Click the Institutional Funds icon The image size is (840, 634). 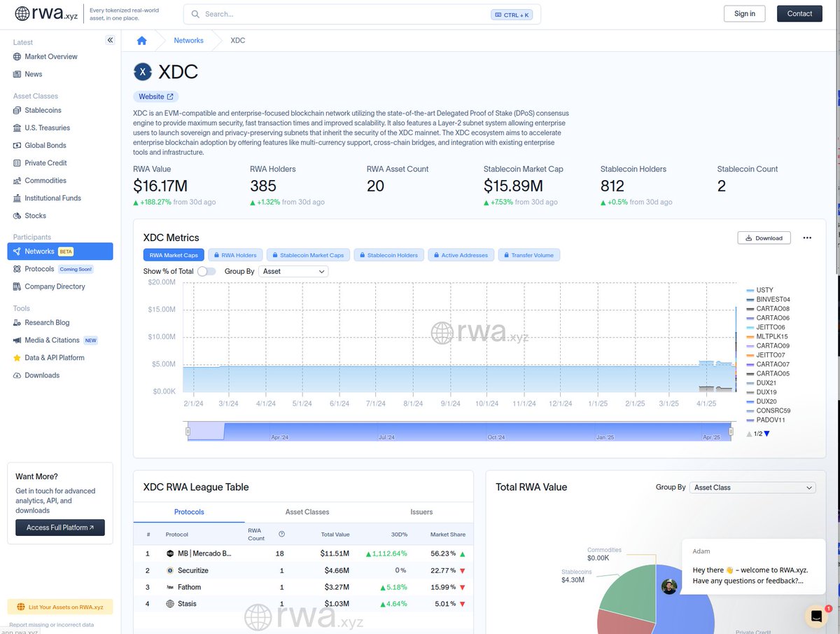point(17,198)
